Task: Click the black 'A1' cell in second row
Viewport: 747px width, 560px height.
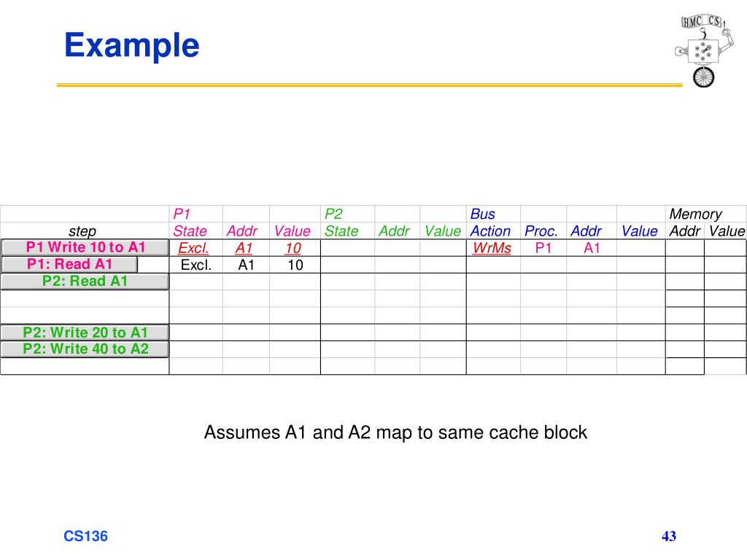Action: (247, 265)
